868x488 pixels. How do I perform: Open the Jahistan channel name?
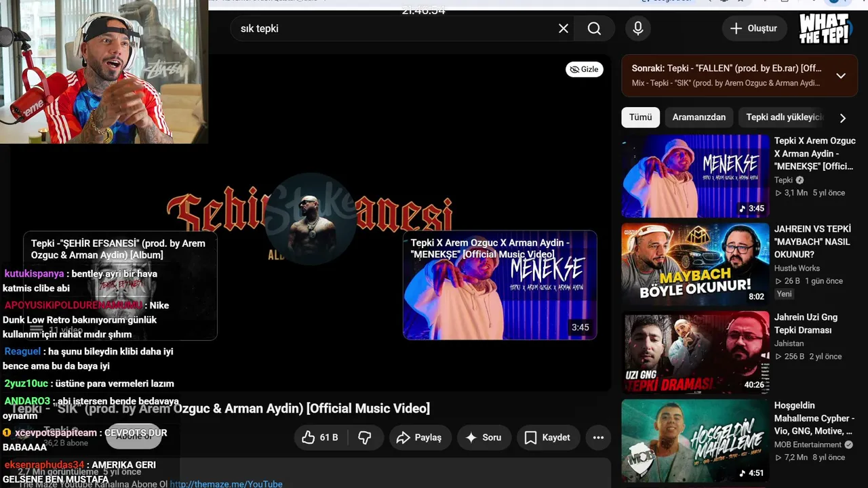(x=789, y=344)
